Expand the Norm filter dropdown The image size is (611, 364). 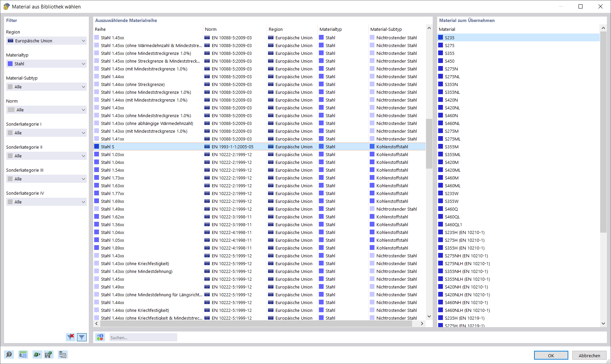(x=46, y=110)
